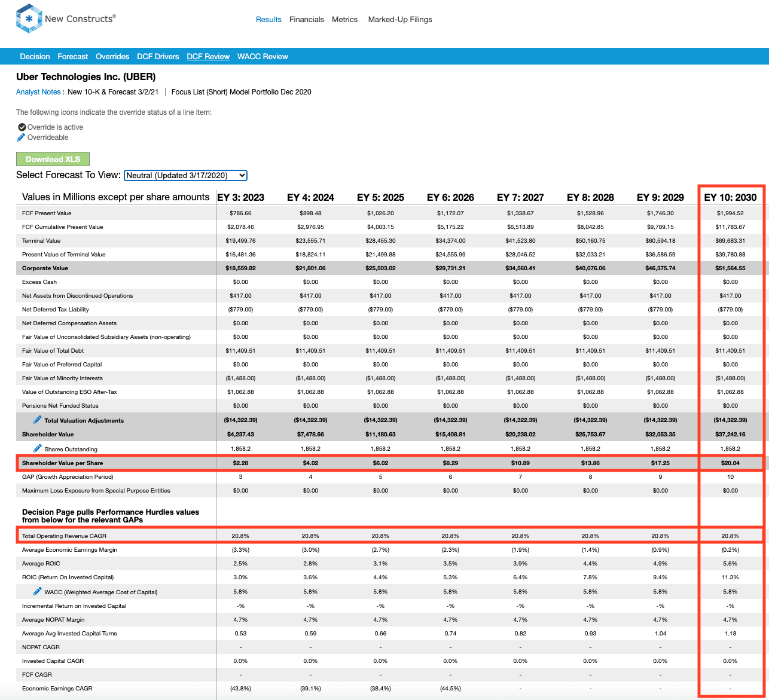Go to the Forecast subpage
This screenshot has height=700, width=769.
pyautogui.click(x=73, y=57)
